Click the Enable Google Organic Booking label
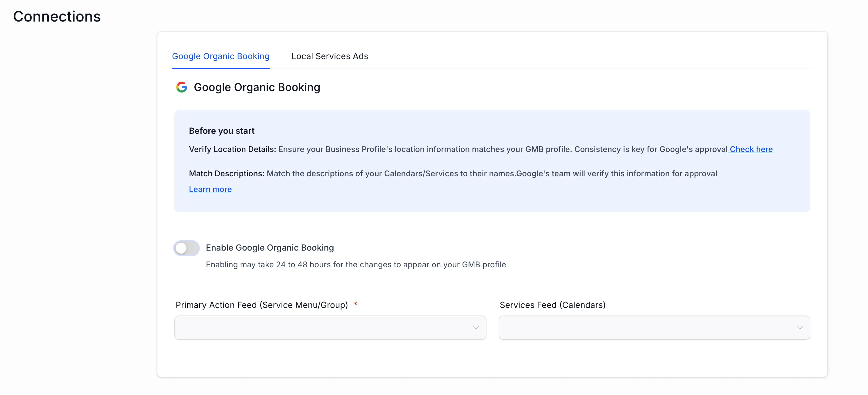This screenshot has height=395, width=868. 270,248
